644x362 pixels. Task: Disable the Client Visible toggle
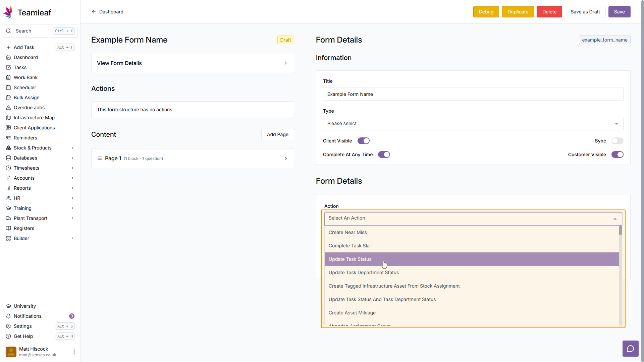(363, 141)
